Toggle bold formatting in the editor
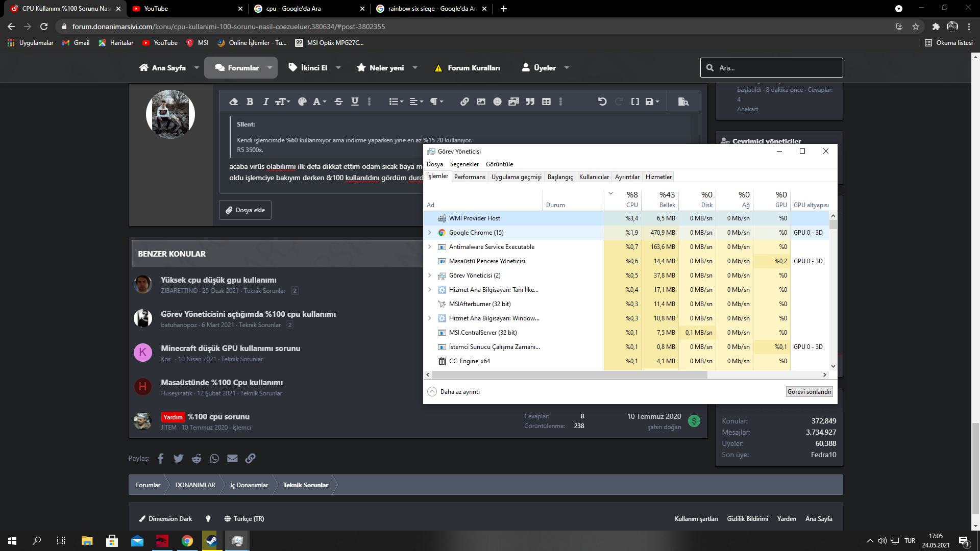Image resolution: width=980 pixels, height=551 pixels. 250,102
